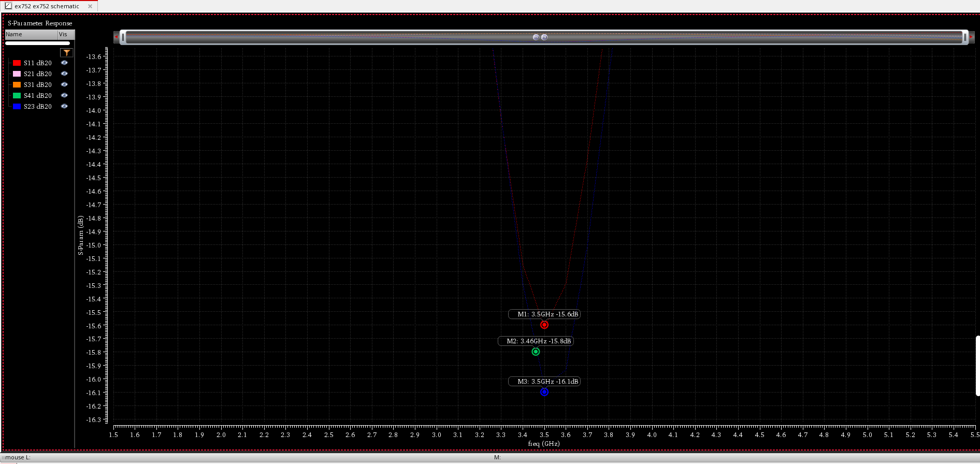Click the left red arrow of zoom slider
Screen dimensions: 980x464
pyautogui.click(x=116, y=37)
